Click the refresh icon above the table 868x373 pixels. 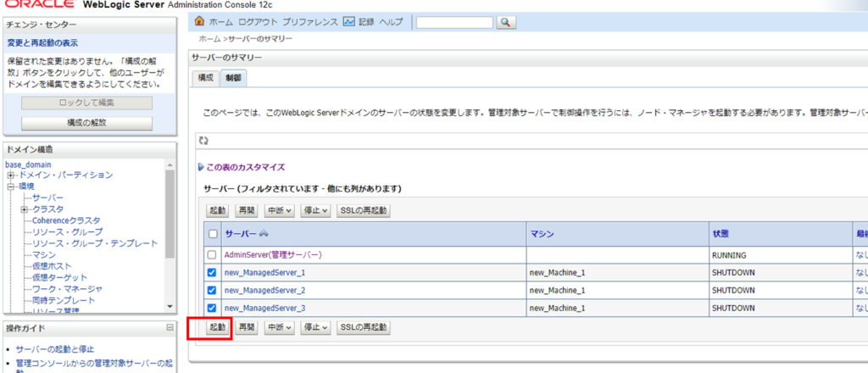click(203, 140)
